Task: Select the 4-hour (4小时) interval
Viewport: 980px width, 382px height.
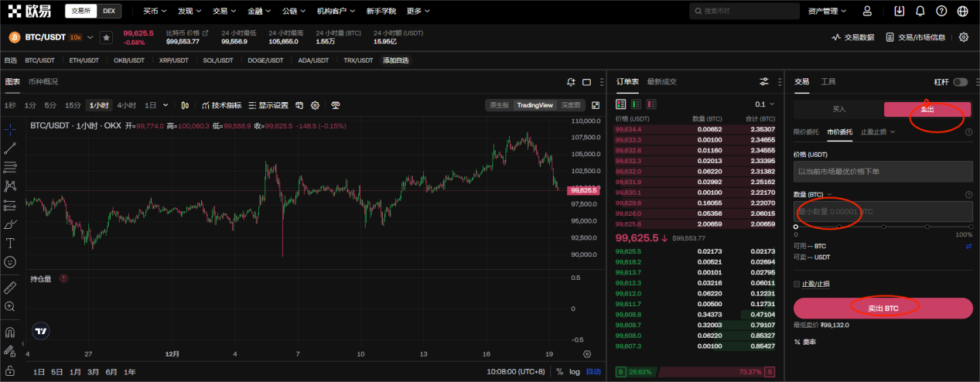Action: click(126, 105)
